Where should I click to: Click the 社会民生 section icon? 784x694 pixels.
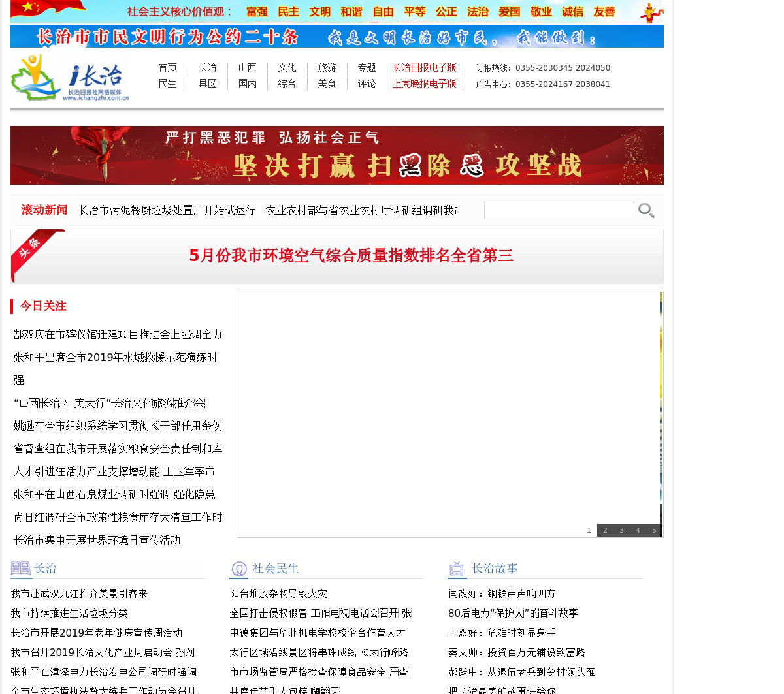(x=239, y=569)
